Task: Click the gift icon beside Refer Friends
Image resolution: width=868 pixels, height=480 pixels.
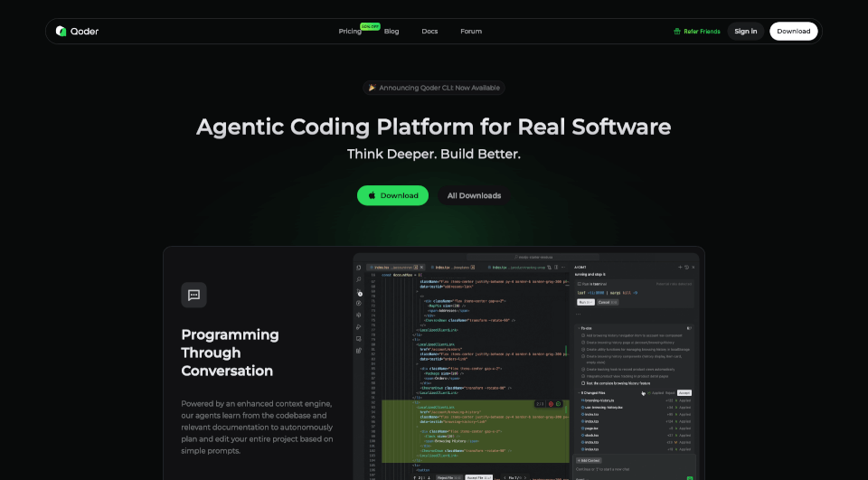Action: pos(677,32)
